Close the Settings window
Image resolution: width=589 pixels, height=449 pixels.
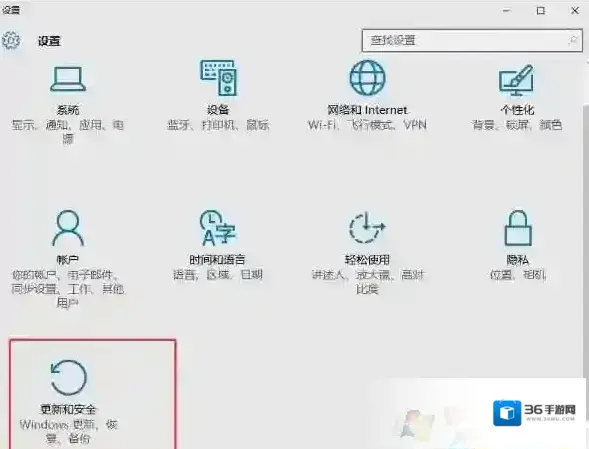[575, 10]
